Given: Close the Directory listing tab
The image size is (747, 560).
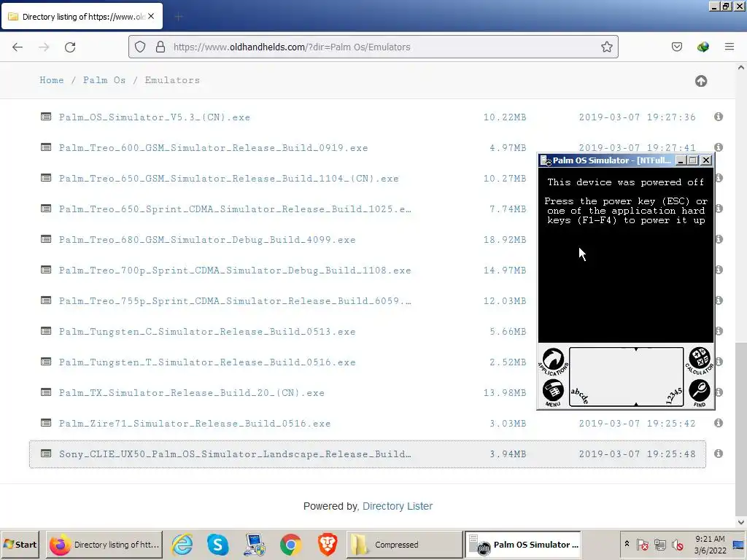Looking at the screenshot, I should tap(151, 16).
